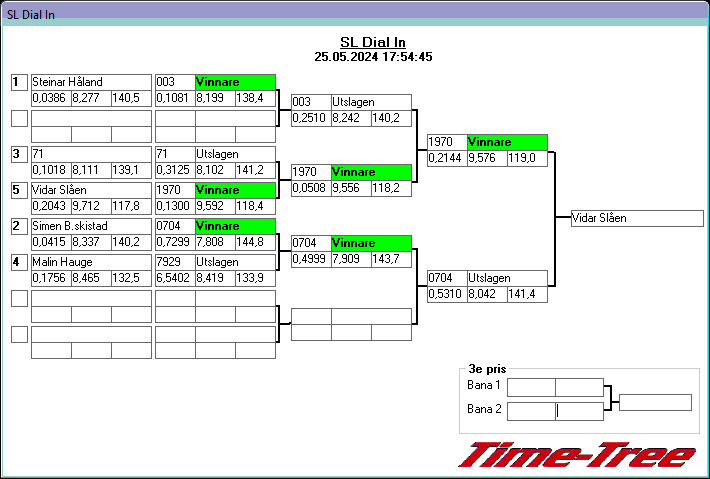710x479 pixels.
Task: Click the semifinal Vinnare cell for 1970
Action: pyautogui.click(x=371, y=172)
